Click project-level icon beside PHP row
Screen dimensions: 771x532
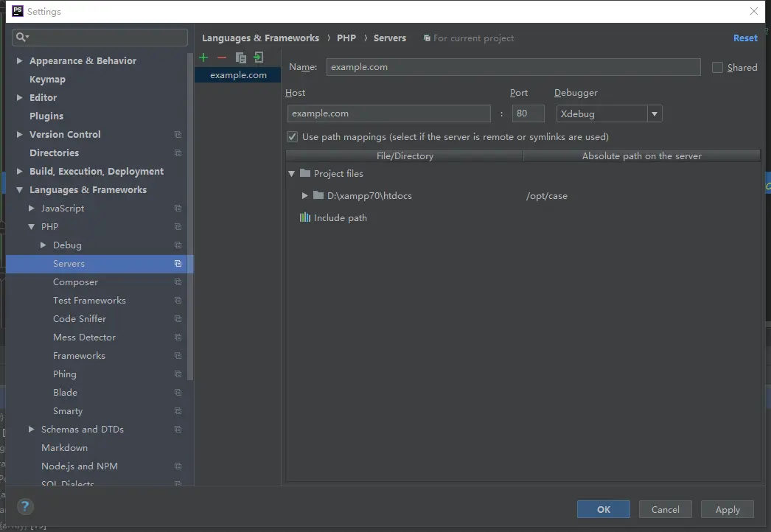(x=178, y=227)
